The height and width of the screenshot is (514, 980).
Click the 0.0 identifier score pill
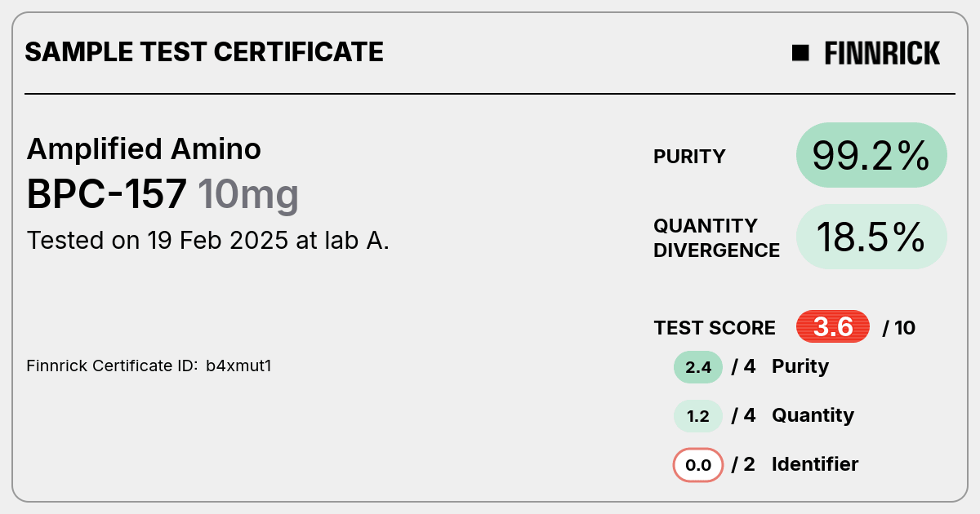point(698,465)
